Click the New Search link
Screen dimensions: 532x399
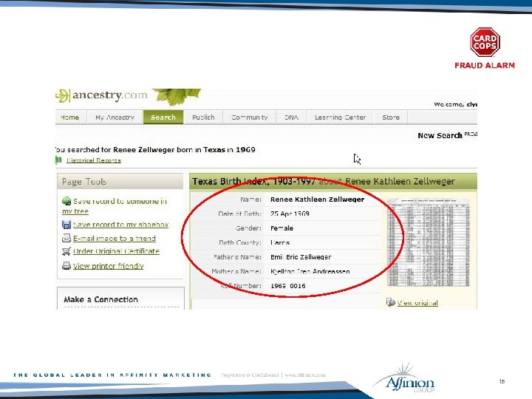pos(440,135)
